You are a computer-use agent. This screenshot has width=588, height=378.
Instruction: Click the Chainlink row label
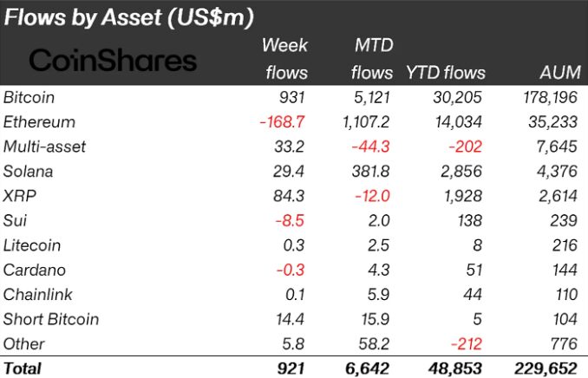37,295
